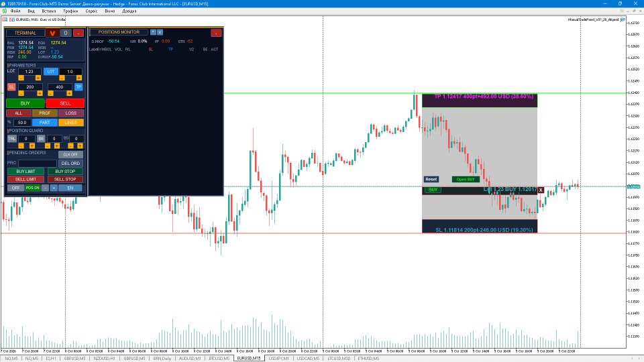Decrease the take profit 400 value
Image resolution: width=644 pixels, height=362 pixels.
click(51, 93)
